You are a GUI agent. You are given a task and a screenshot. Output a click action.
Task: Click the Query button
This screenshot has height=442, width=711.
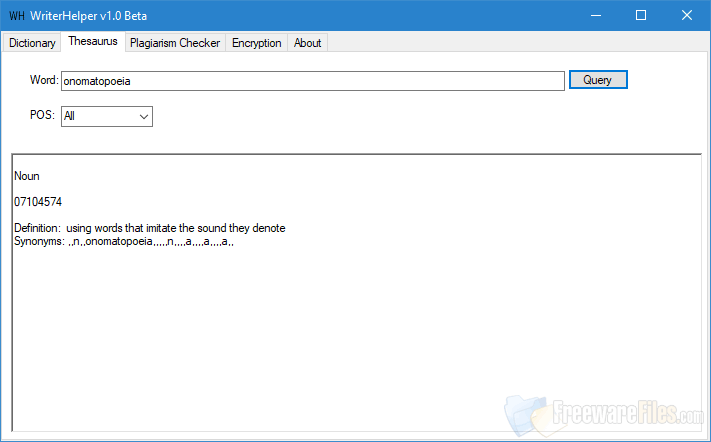tap(598, 80)
